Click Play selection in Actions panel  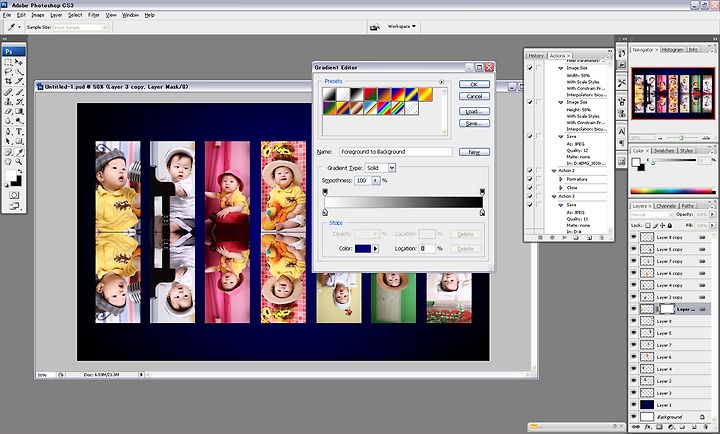click(564, 237)
